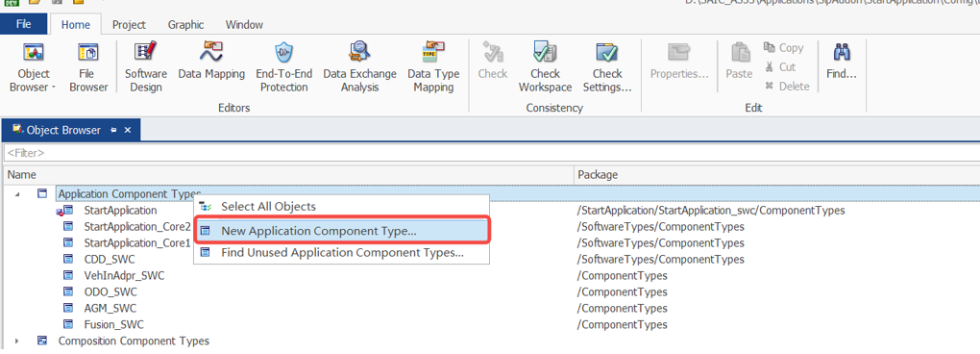The image size is (980, 354).
Task: Click the Properties ribbon button
Action: click(679, 61)
